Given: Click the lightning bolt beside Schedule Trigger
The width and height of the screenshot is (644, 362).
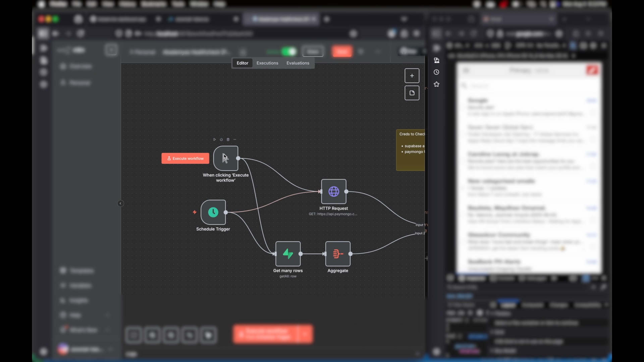Looking at the screenshot, I should coord(195,212).
